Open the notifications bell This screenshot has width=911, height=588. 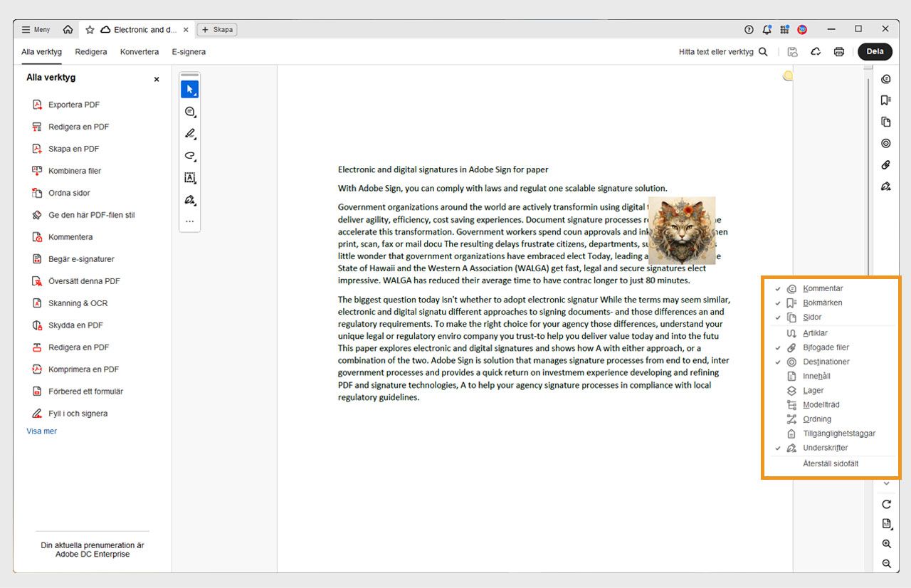point(767,30)
